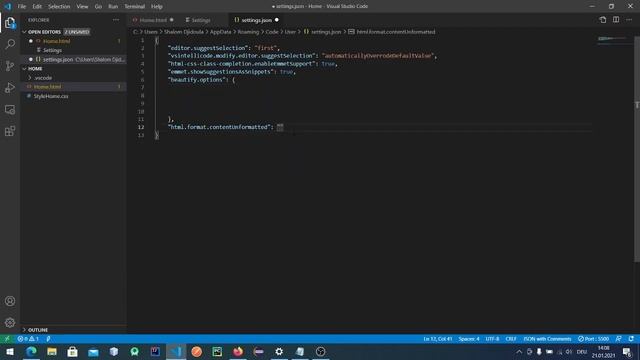
Task: Open the Explorer view in activity bar
Action: point(10,22)
